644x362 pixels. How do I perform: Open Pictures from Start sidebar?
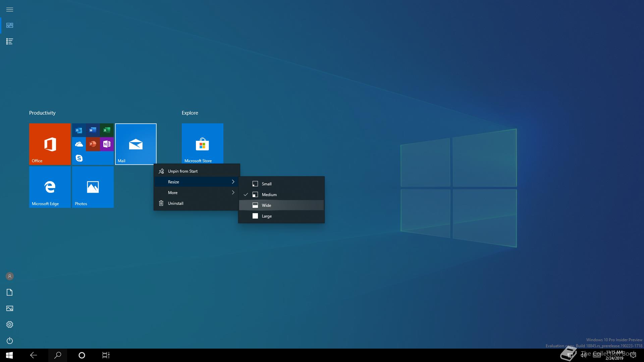[10, 308]
